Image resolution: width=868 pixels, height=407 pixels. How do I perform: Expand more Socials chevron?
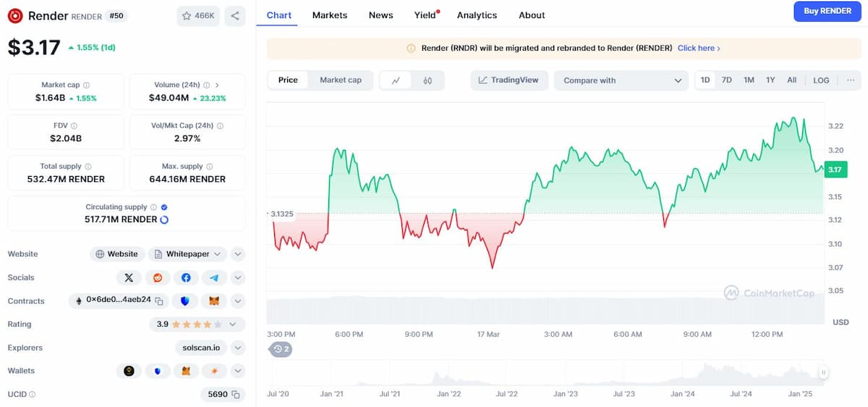238,277
